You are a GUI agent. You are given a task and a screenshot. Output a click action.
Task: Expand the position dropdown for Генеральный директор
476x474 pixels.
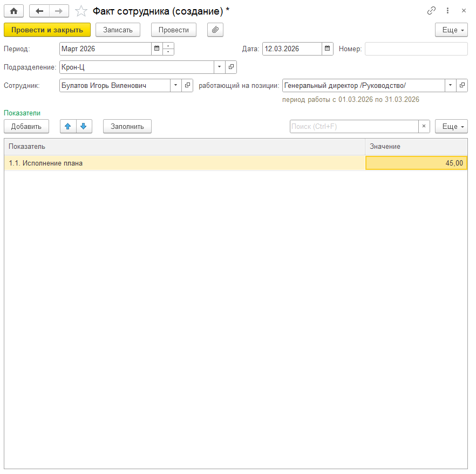pyautogui.click(x=450, y=85)
